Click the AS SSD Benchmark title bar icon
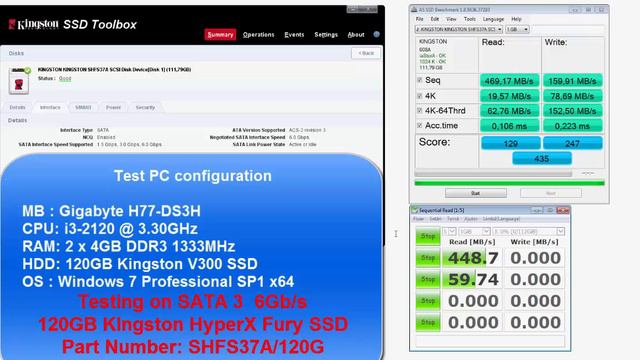The width and height of the screenshot is (640, 360). tap(414, 9)
